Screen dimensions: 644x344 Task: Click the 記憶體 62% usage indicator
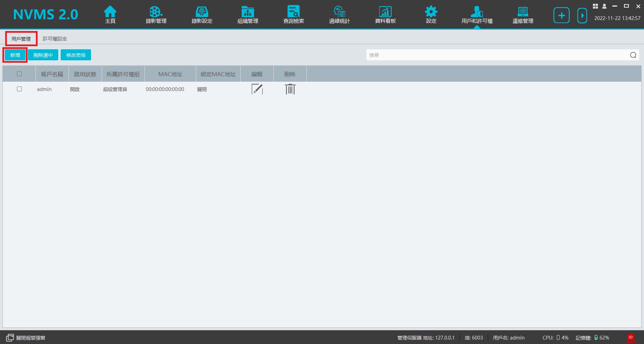click(x=592, y=338)
